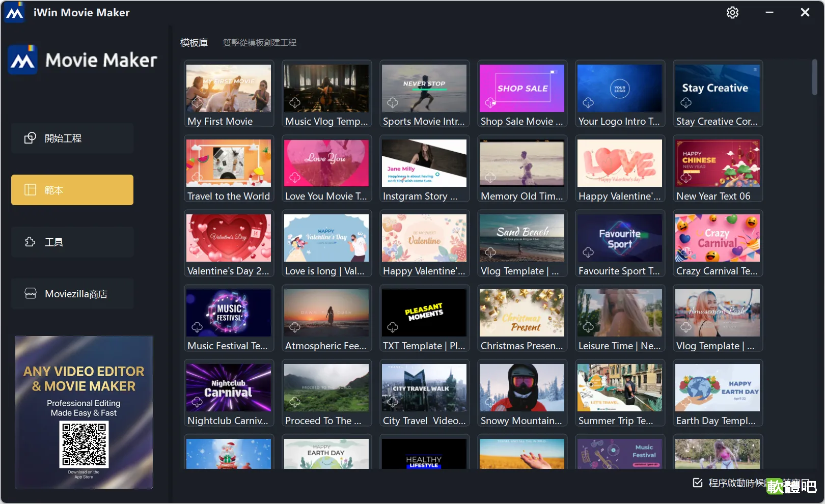Select the 範本 sidebar tab
Viewport: 825px width, 504px height.
click(x=72, y=190)
